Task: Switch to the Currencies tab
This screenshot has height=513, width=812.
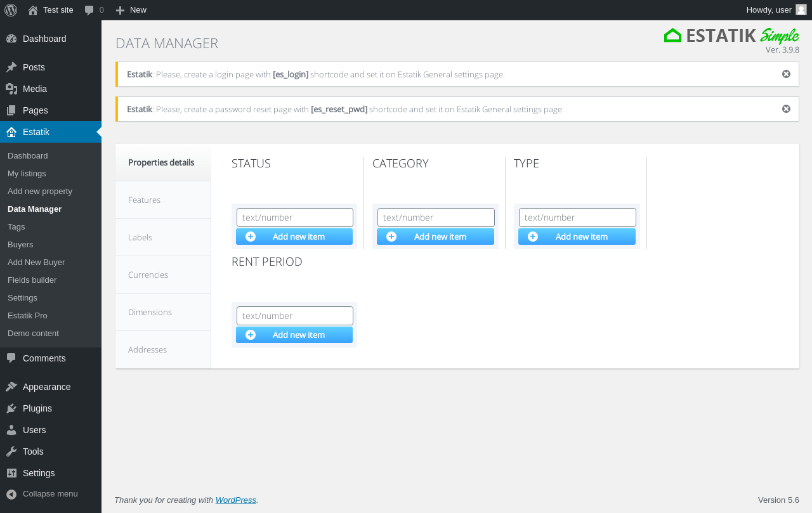Action: click(163, 275)
